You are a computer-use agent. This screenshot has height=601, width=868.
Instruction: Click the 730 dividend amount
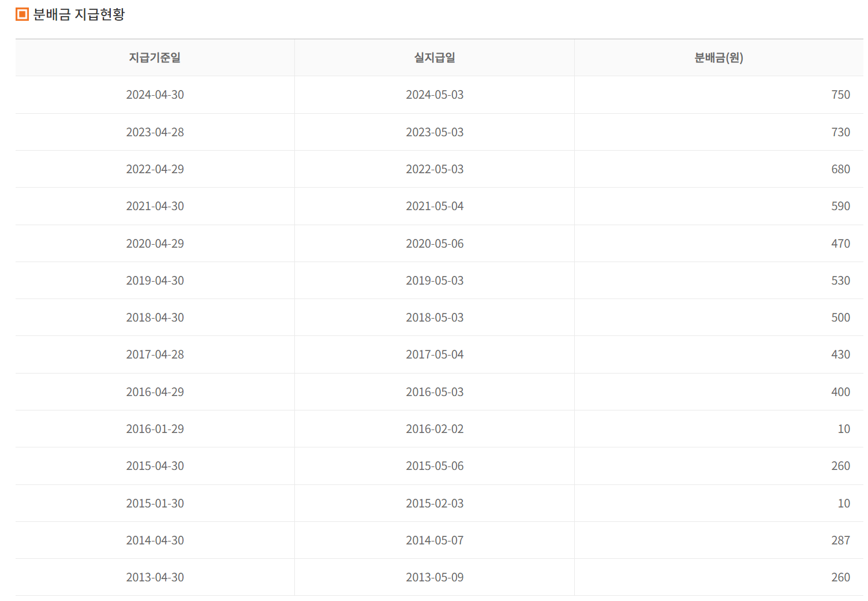pyautogui.click(x=840, y=132)
